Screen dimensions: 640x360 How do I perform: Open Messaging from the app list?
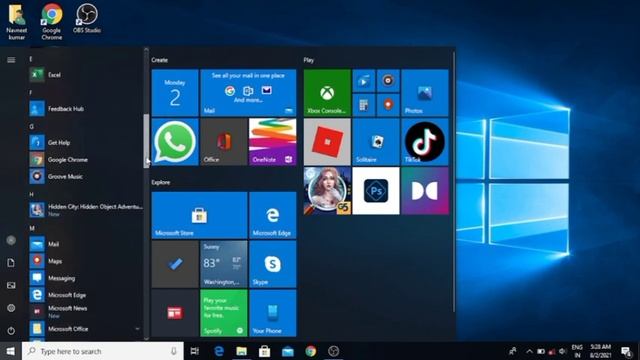(86, 278)
